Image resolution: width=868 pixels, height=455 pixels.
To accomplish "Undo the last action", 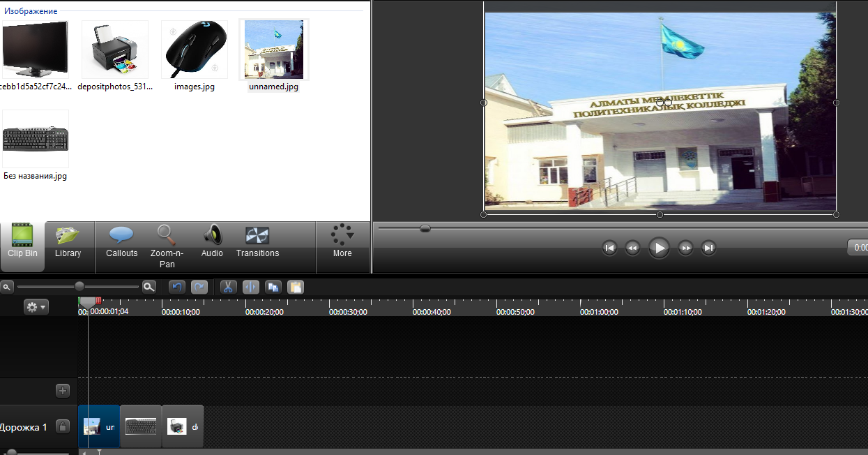I will [177, 286].
